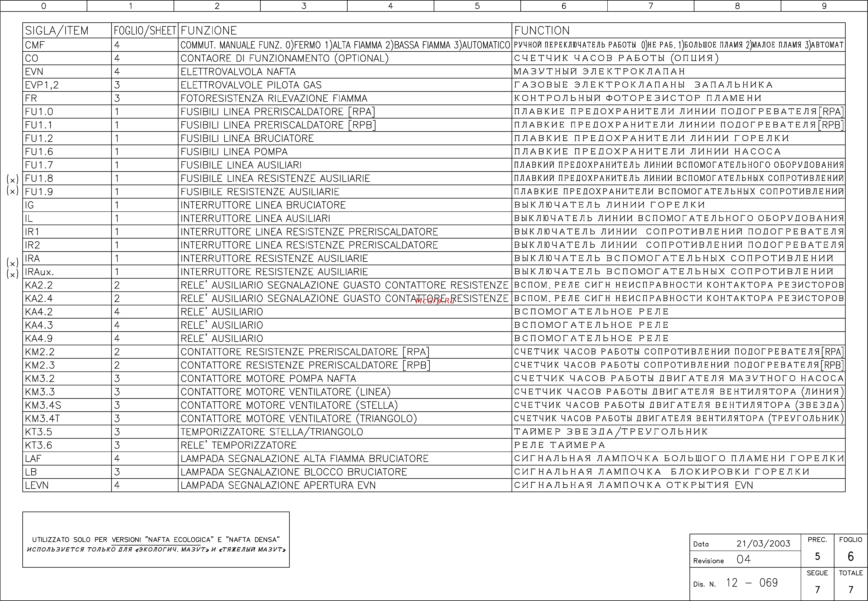Click the FUNCTION column header

pos(679,31)
